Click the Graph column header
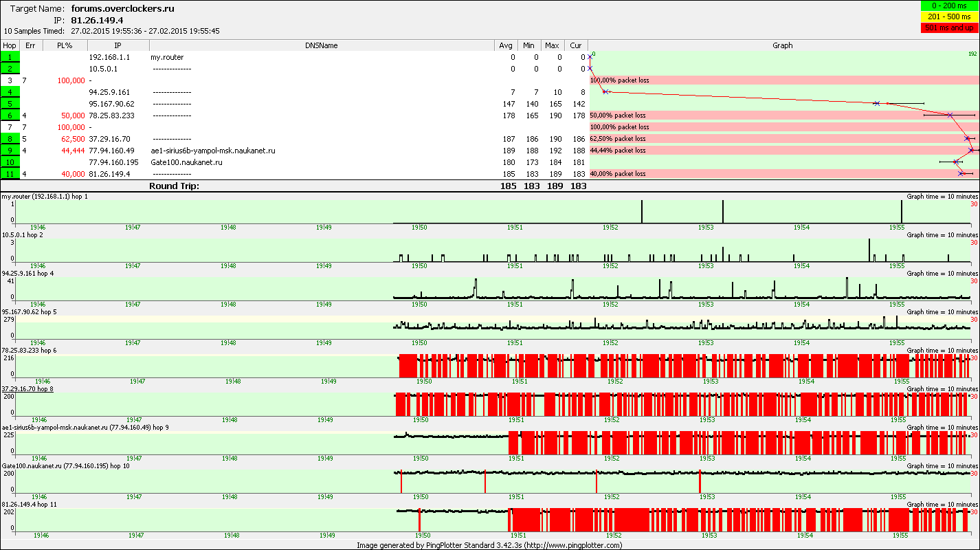The image size is (980, 550). pos(782,45)
